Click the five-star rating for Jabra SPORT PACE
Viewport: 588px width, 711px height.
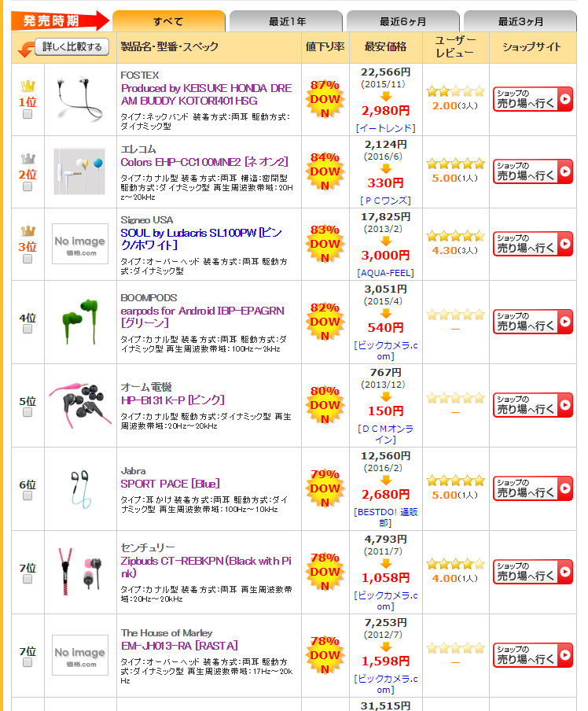tap(456, 481)
